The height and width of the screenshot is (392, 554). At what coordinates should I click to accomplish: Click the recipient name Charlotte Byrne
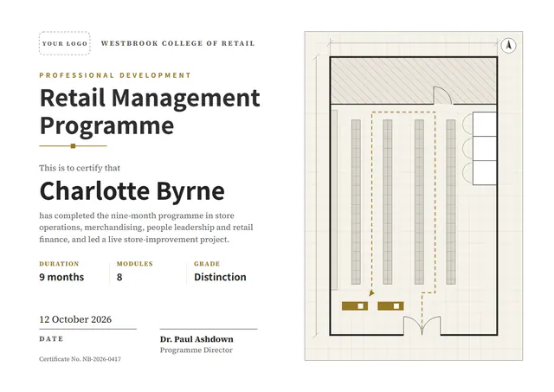coord(132,191)
